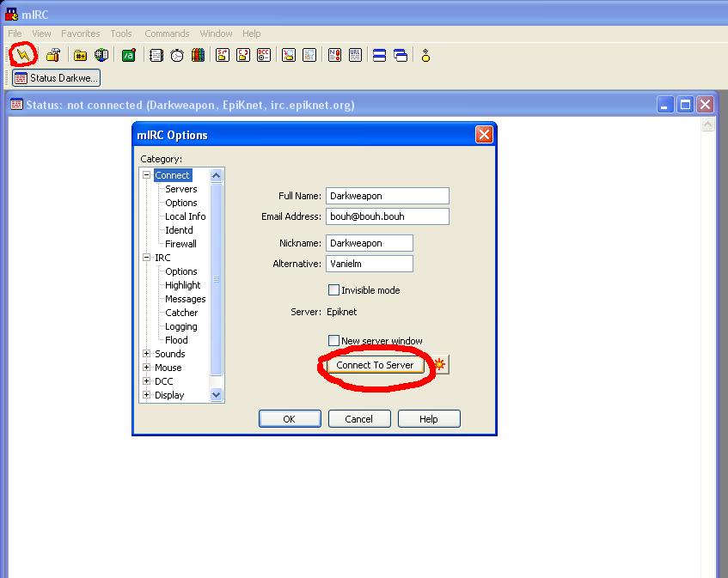Image resolution: width=728 pixels, height=578 pixels.
Task: Close the mIRC Options dialog
Action: pyautogui.click(x=484, y=135)
